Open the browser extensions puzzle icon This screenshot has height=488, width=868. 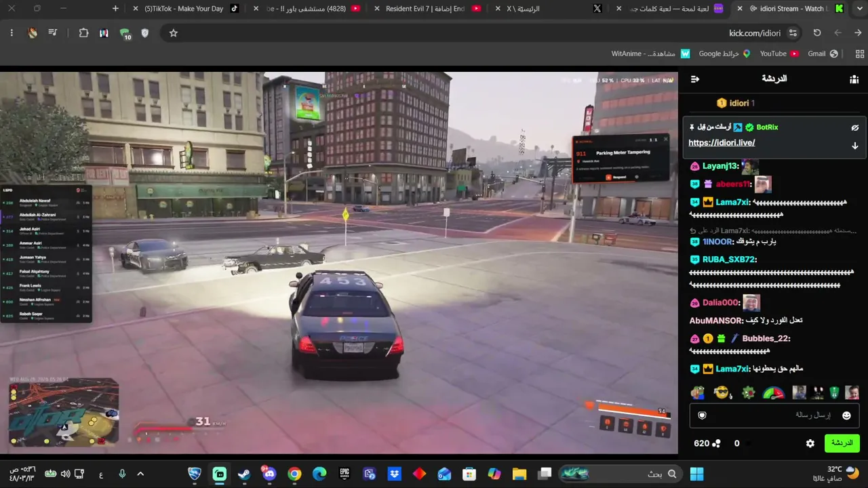[x=83, y=33]
